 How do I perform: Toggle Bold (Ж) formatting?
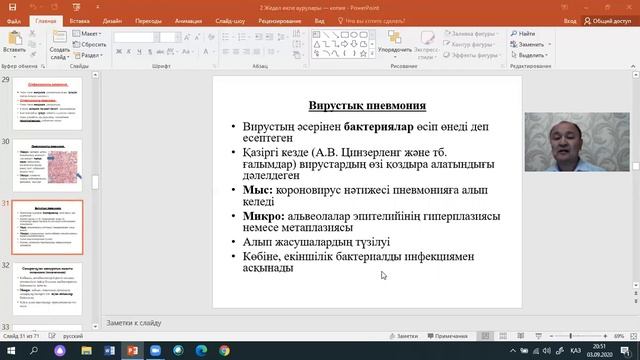pos(119,51)
